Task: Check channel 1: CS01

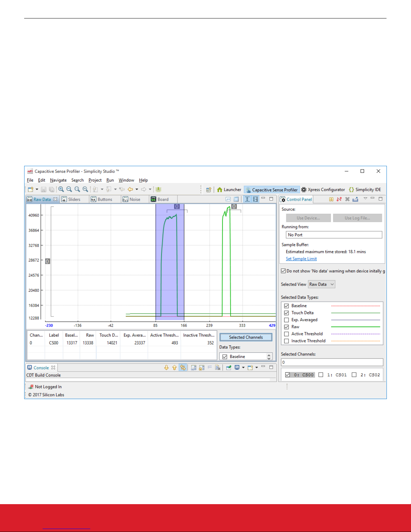Action: click(x=321, y=375)
